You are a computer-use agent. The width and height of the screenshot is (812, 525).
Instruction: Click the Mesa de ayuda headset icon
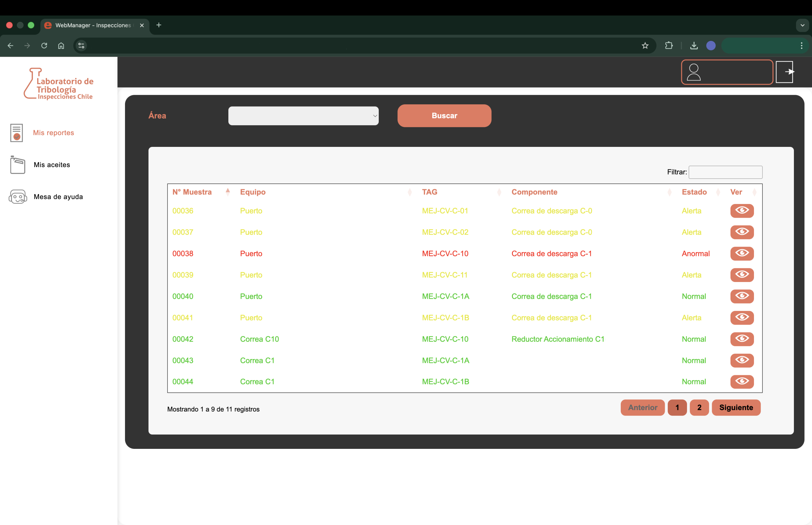pos(18,197)
